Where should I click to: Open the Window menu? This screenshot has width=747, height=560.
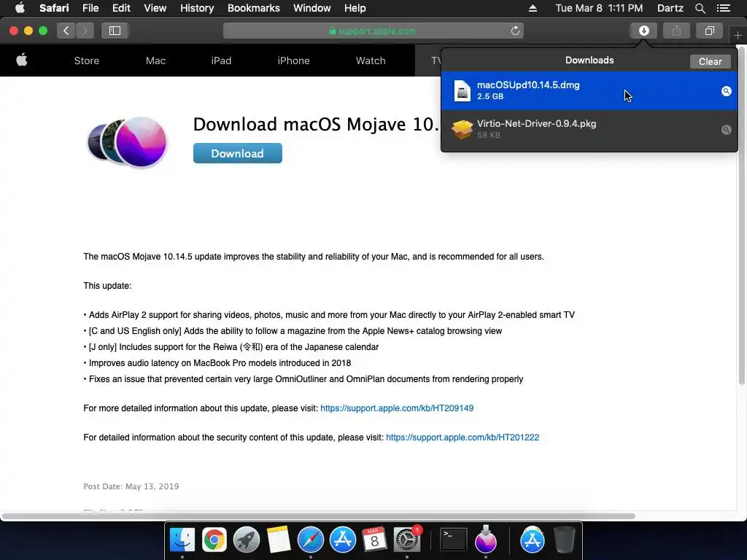[311, 8]
